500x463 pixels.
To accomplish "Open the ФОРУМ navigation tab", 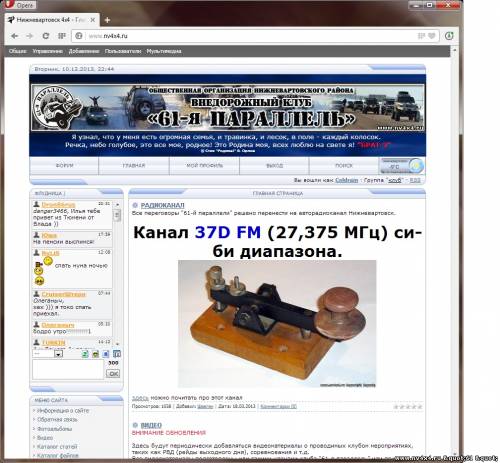I will 64,165.
